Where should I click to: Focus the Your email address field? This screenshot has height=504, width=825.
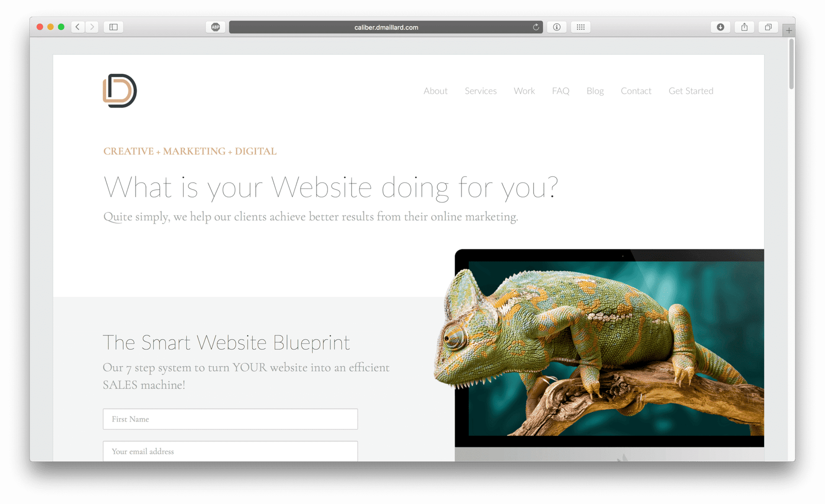(x=230, y=451)
